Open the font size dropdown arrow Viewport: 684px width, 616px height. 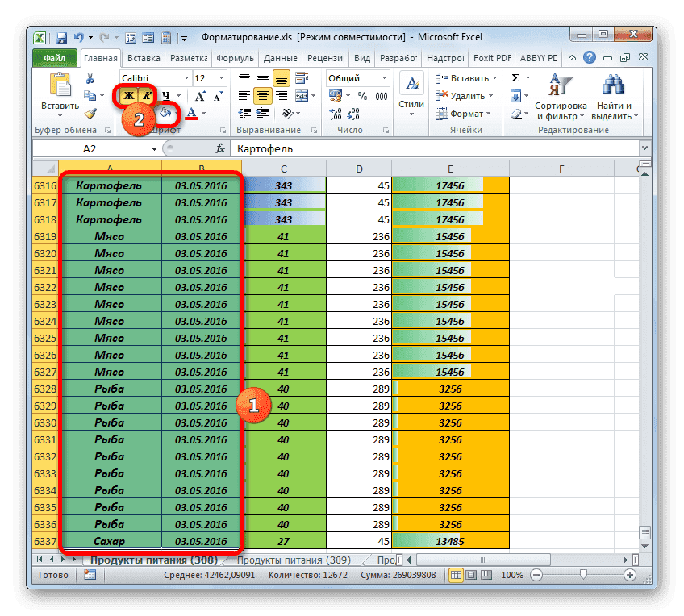pos(221,77)
